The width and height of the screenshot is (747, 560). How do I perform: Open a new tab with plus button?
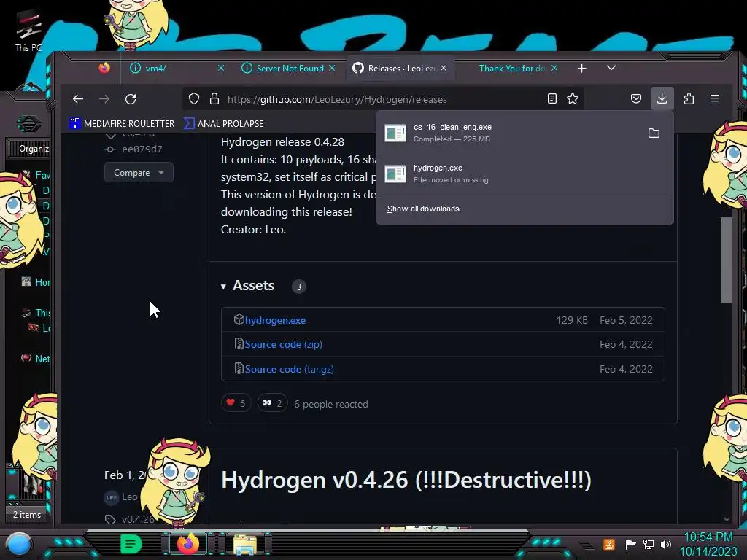(581, 69)
